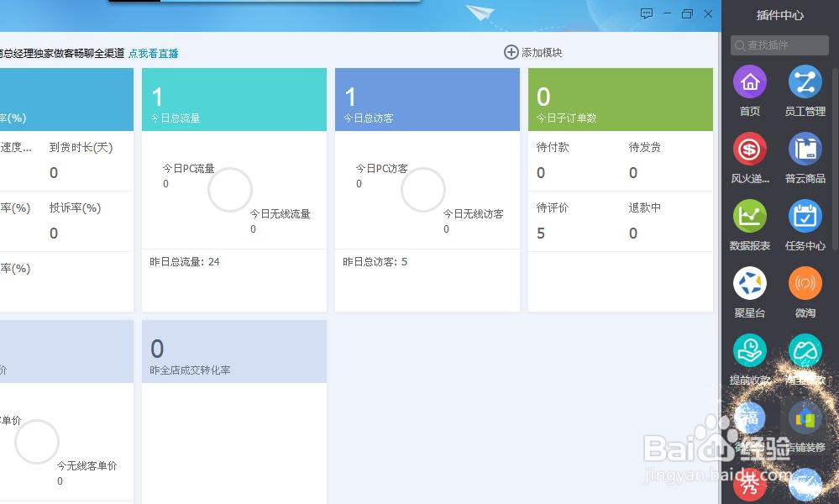Viewport: 839px width, 504px height.
Task: Click the 到货时长(天) label
Action: (81, 147)
